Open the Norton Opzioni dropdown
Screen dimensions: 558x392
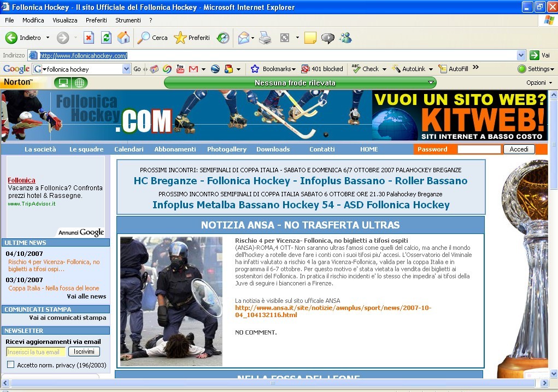539,83
